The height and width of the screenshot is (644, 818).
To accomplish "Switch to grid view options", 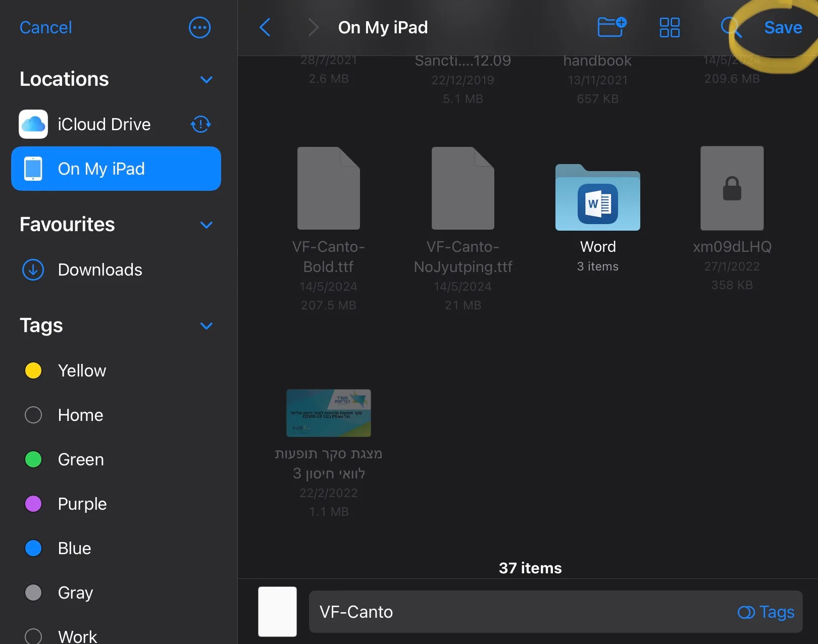I will point(670,27).
